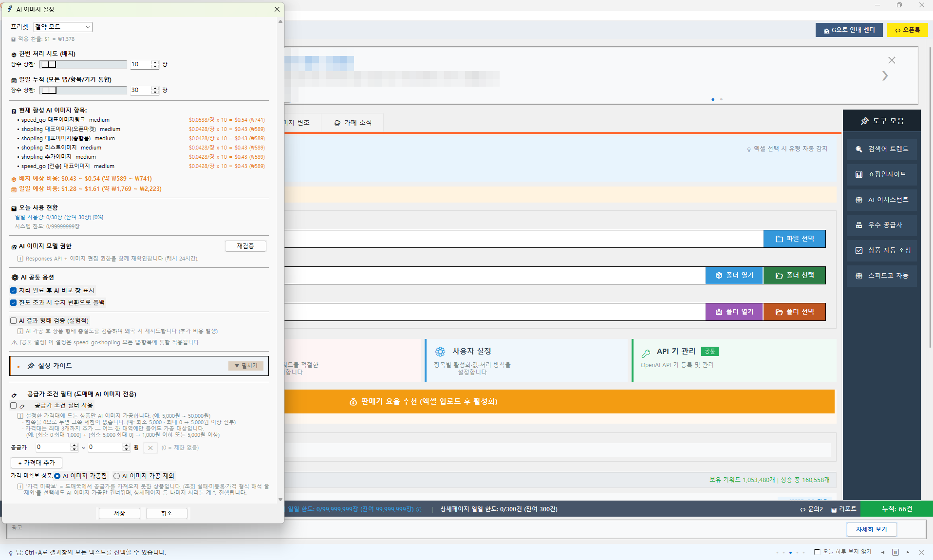Click the maximum 공급가 input field

coord(106,447)
